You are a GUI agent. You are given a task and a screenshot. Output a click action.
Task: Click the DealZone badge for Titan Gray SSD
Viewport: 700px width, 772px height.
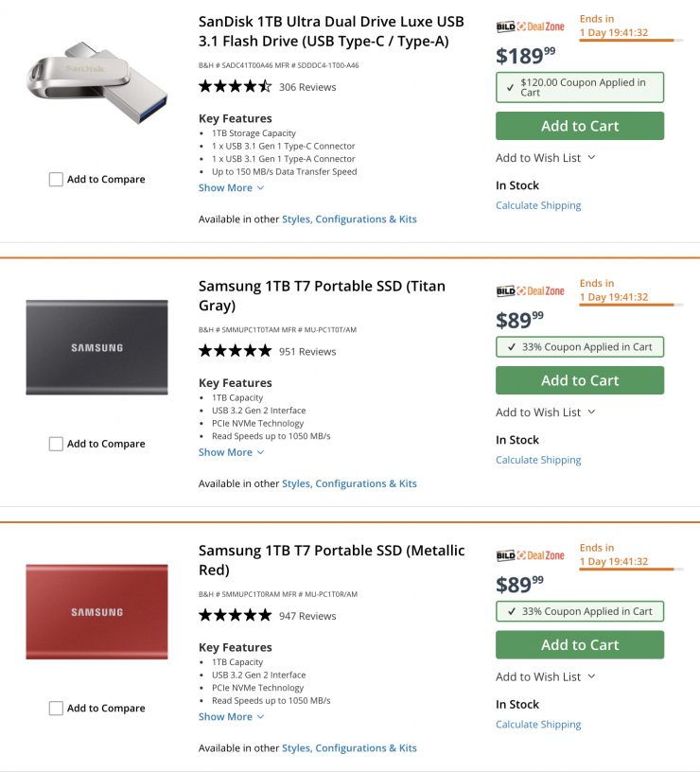(530, 291)
